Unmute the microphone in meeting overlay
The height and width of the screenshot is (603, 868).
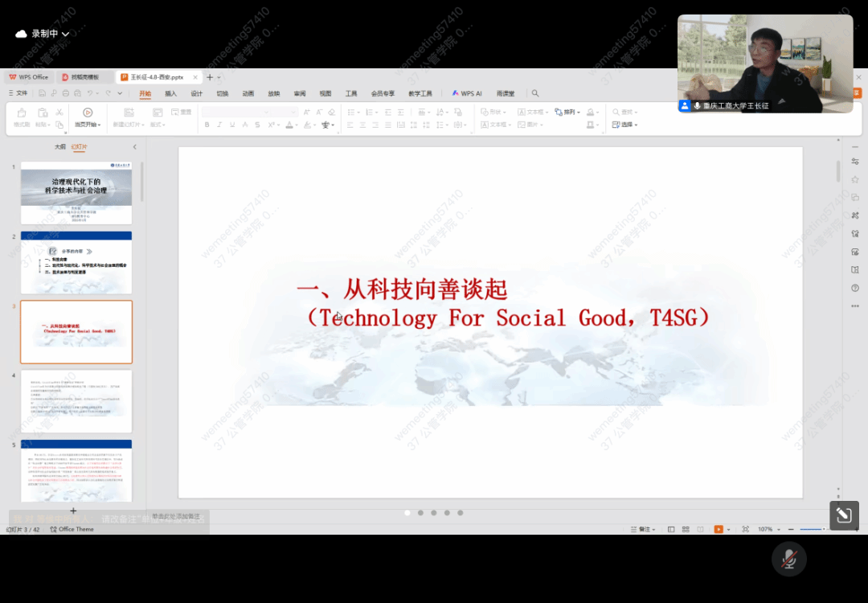click(x=789, y=560)
